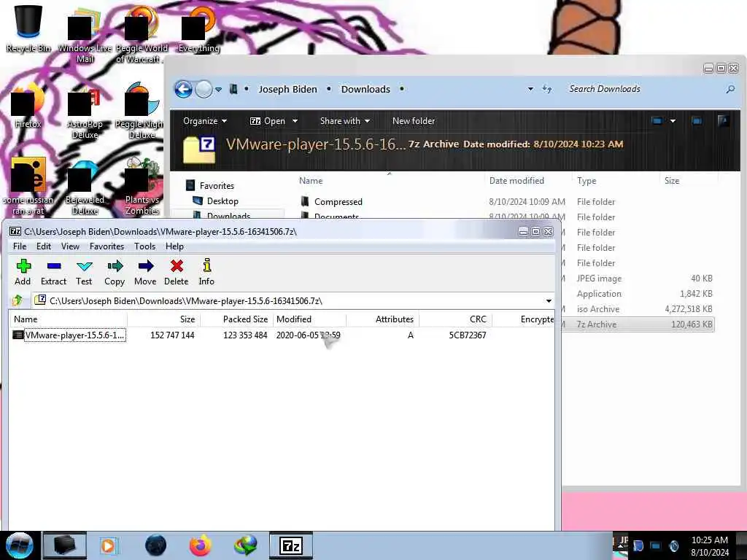Expand Explorer address bar history dropdown
The height and width of the screenshot is (560, 747).
(530, 89)
